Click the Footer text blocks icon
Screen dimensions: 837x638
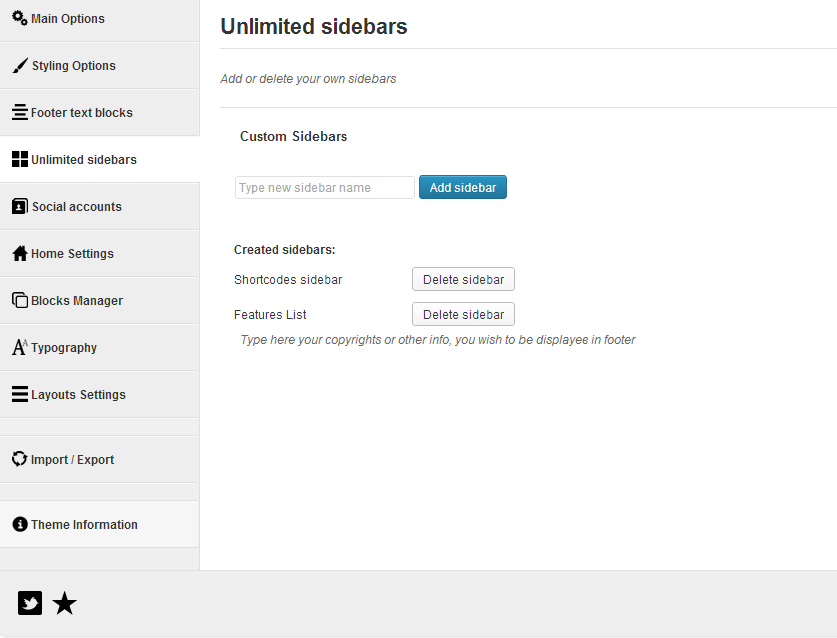click(x=20, y=113)
